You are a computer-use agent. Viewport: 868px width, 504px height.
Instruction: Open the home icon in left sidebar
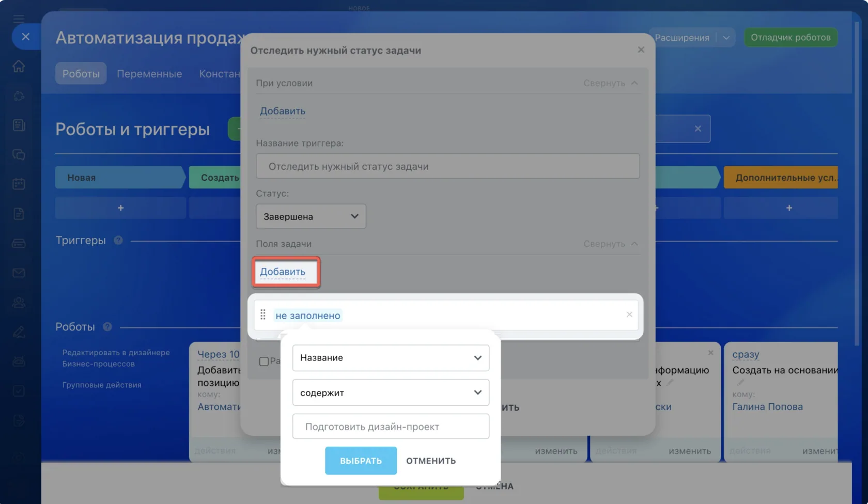19,66
